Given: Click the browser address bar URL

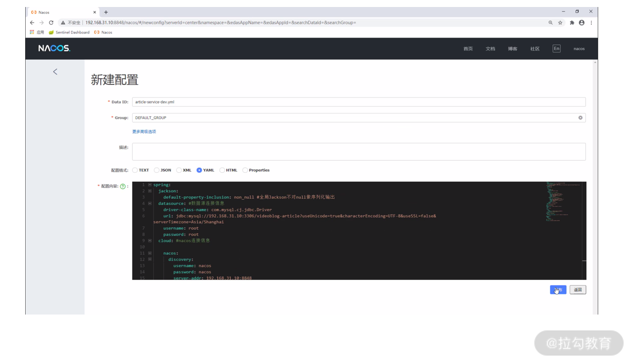Looking at the screenshot, I should [220, 22].
